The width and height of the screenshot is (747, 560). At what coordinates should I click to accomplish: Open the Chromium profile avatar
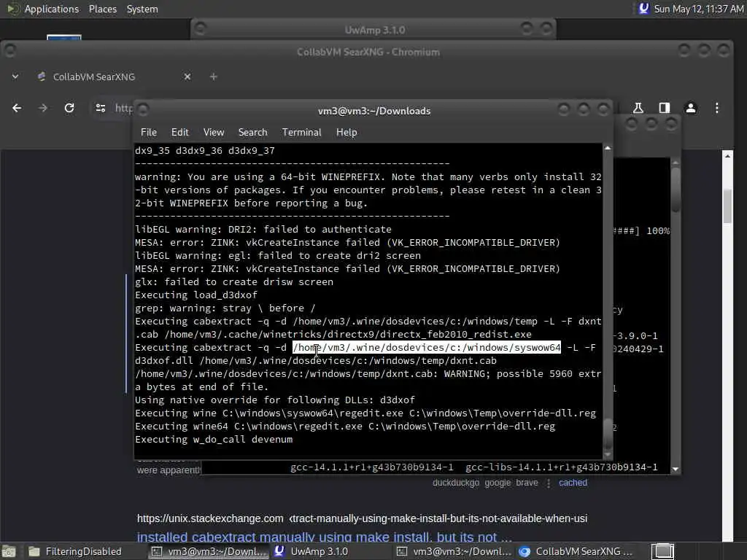(691, 108)
